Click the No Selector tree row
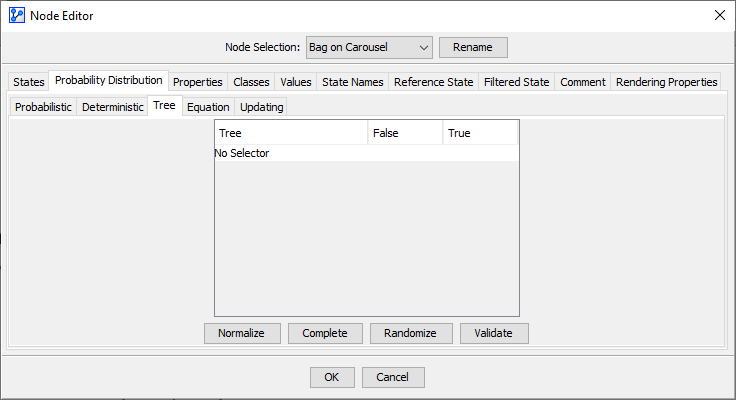This screenshot has height=400, width=736. [243, 154]
